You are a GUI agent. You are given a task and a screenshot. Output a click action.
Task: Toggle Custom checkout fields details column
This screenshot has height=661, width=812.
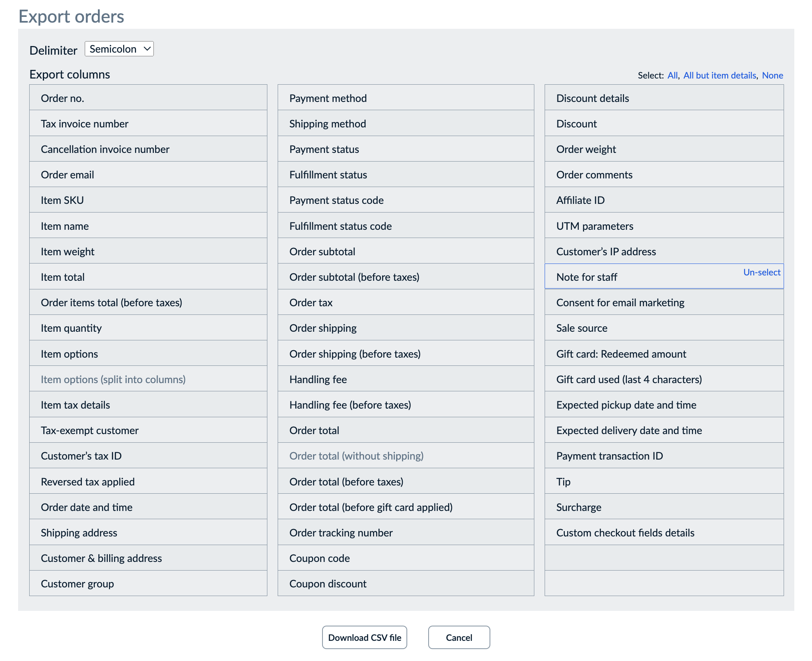coord(664,532)
